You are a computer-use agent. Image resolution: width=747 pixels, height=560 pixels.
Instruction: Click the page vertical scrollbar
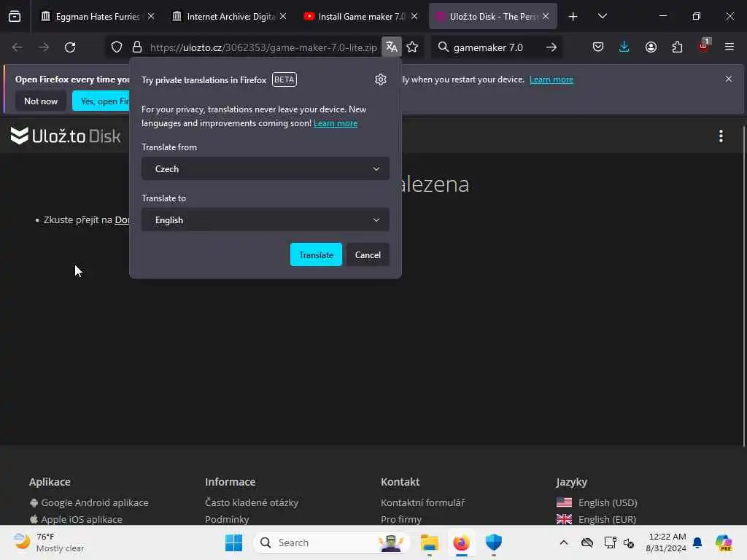click(x=743, y=286)
